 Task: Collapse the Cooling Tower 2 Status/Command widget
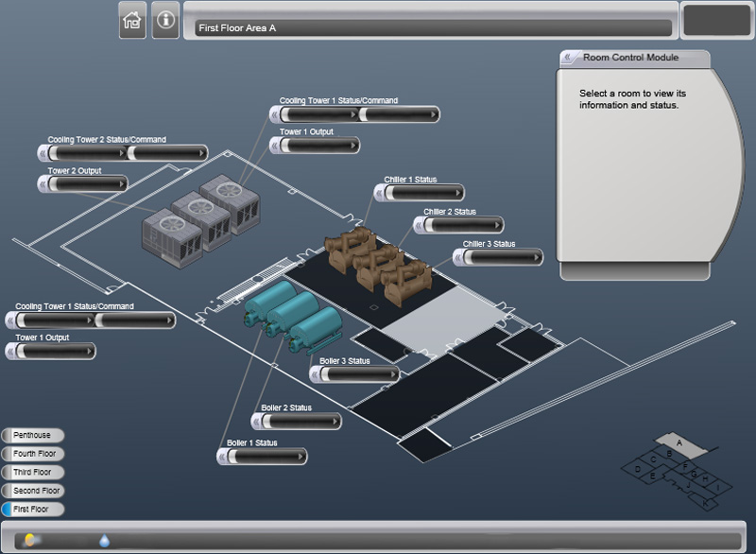coord(43,153)
